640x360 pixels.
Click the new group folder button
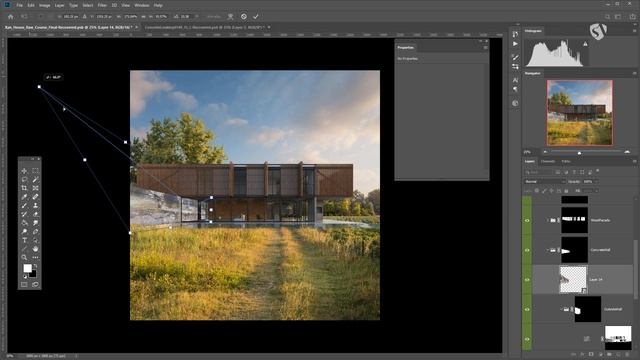coord(609,354)
